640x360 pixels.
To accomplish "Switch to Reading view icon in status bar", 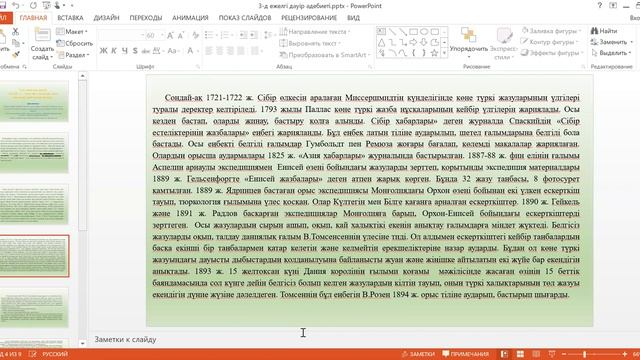I will (x=536, y=354).
